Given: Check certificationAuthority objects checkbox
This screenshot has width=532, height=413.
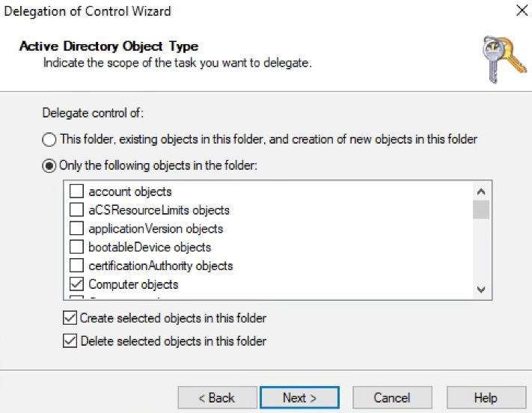Looking at the screenshot, I should 76,266.
